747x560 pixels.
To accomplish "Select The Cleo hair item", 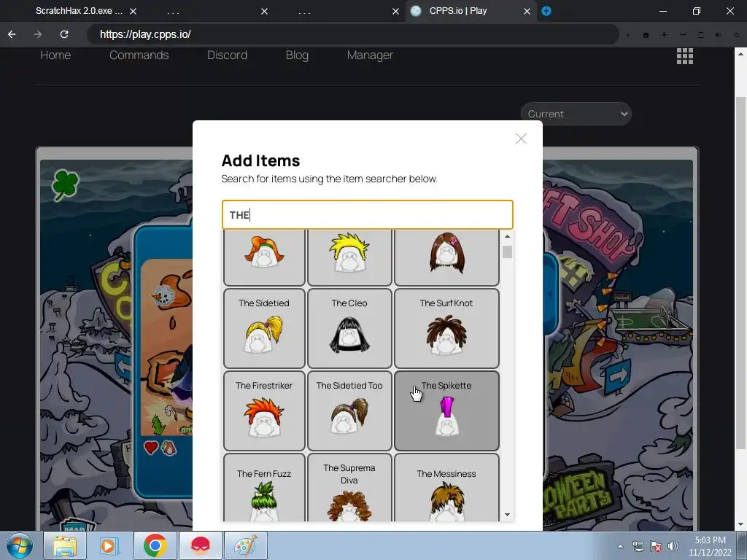I will (x=349, y=328).
